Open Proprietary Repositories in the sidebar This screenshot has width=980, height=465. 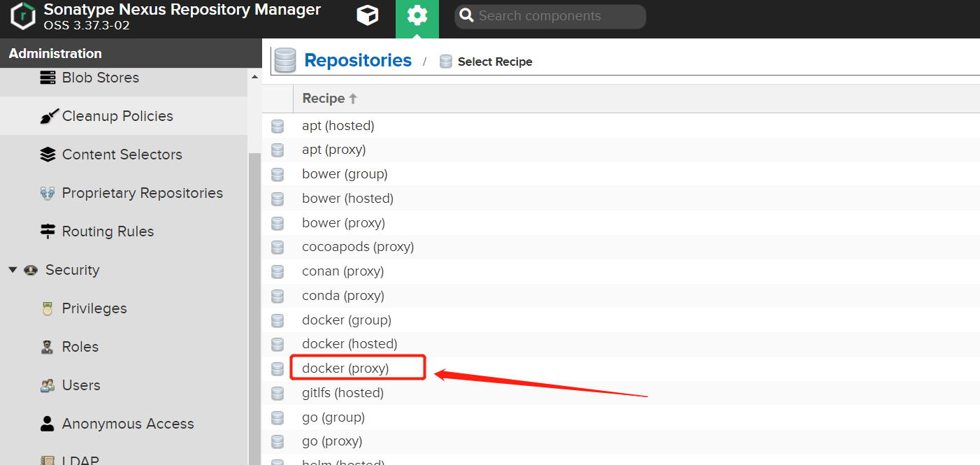point(143,193)
